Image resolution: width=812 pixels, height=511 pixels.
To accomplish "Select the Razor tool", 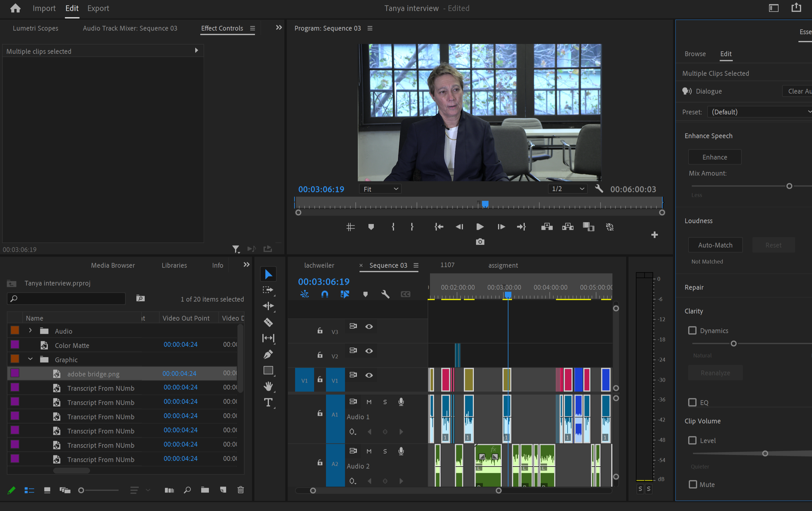I will pos(268,322).
